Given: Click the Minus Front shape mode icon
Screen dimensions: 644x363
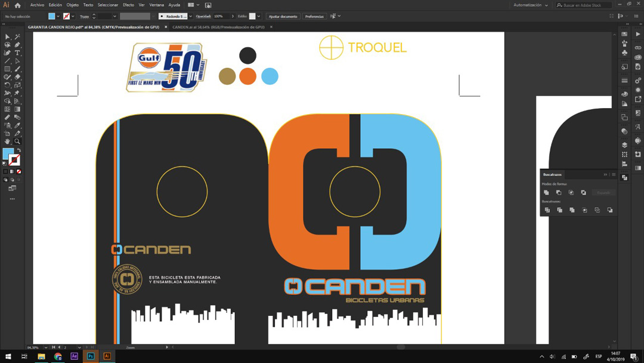Looking at the screenshot, I should 559,193.
